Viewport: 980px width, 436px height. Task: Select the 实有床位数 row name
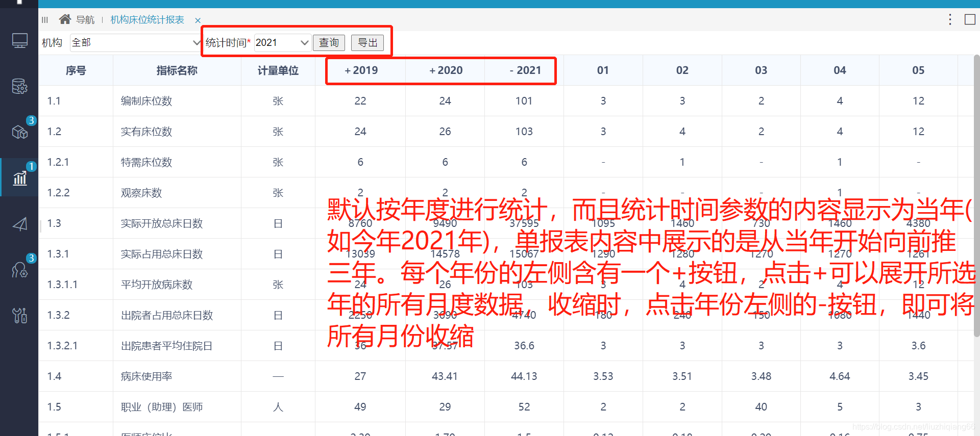146,132
